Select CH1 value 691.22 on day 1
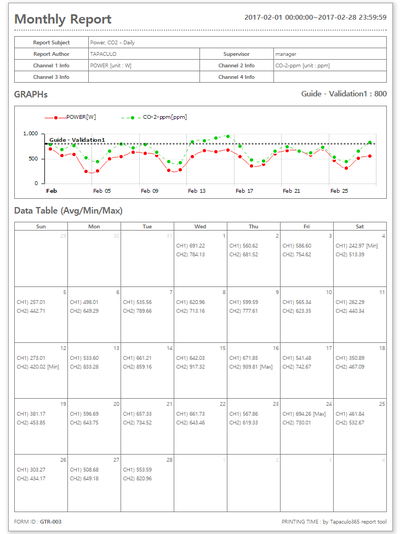Screen dimensions: 400x534 pyautogui.click(x=191, y=246)
